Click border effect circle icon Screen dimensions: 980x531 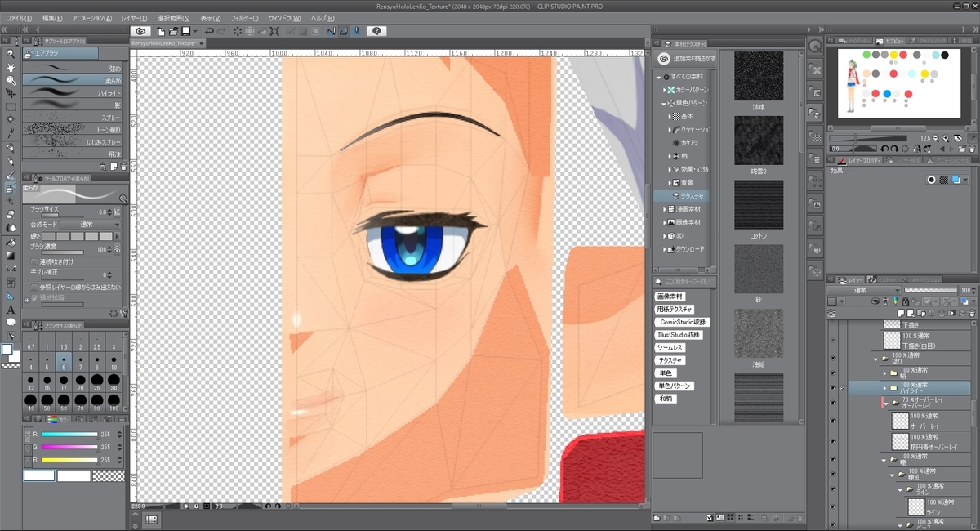point(930,179)
